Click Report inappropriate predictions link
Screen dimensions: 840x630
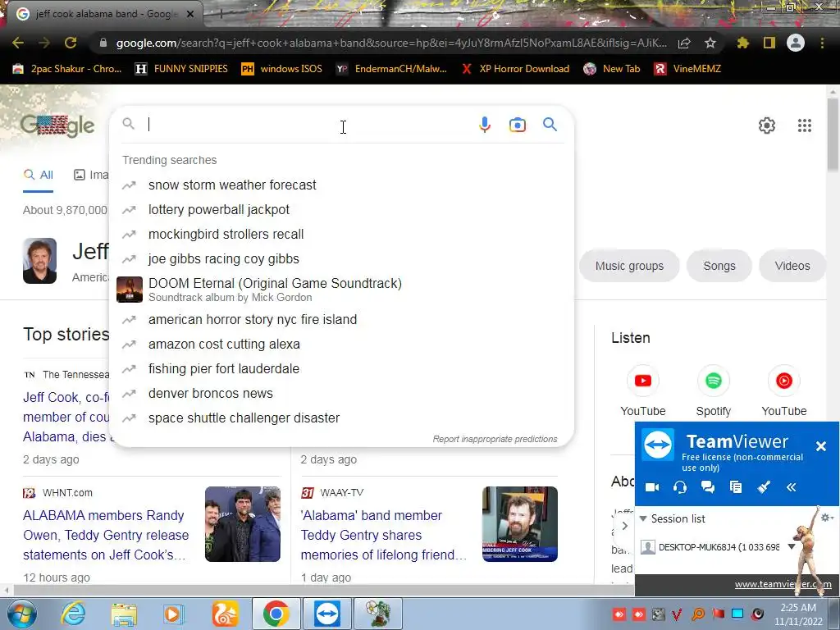point(495,439)
